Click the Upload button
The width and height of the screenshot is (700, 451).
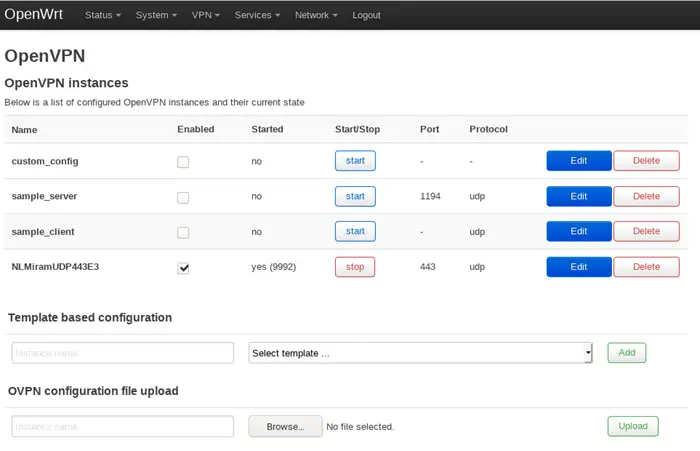633,426
